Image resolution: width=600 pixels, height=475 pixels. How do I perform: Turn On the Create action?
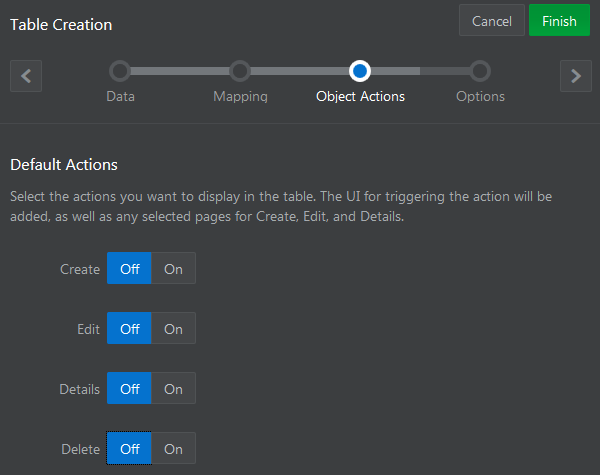[x=173, y=269]
